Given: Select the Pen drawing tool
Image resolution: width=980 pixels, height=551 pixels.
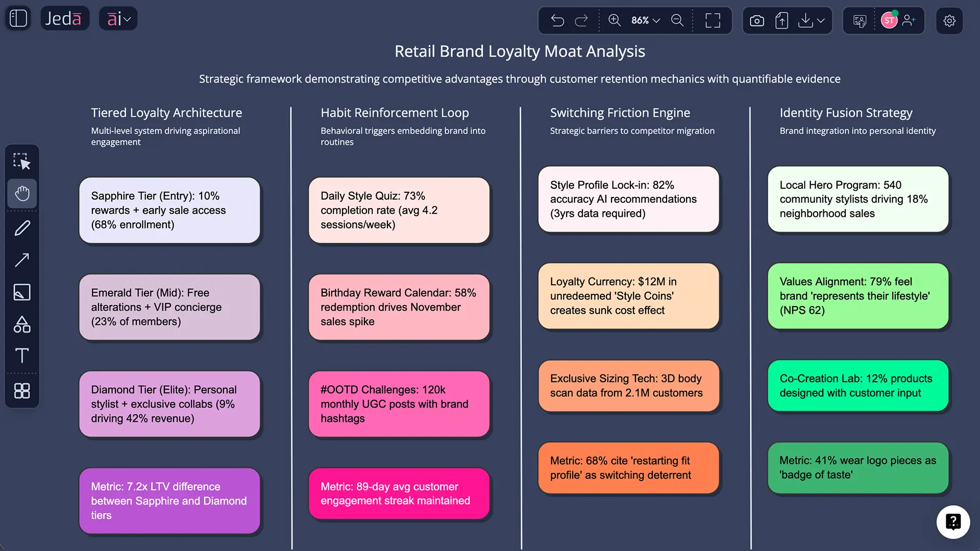Looking at the screenshot, I should 22,228.
